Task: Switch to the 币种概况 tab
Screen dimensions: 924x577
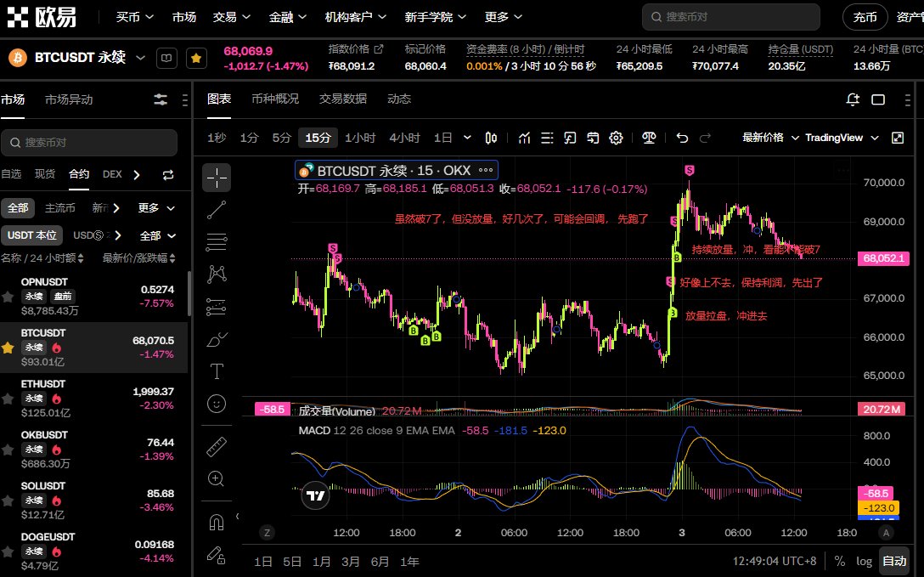Action: [x=275, y=99]
